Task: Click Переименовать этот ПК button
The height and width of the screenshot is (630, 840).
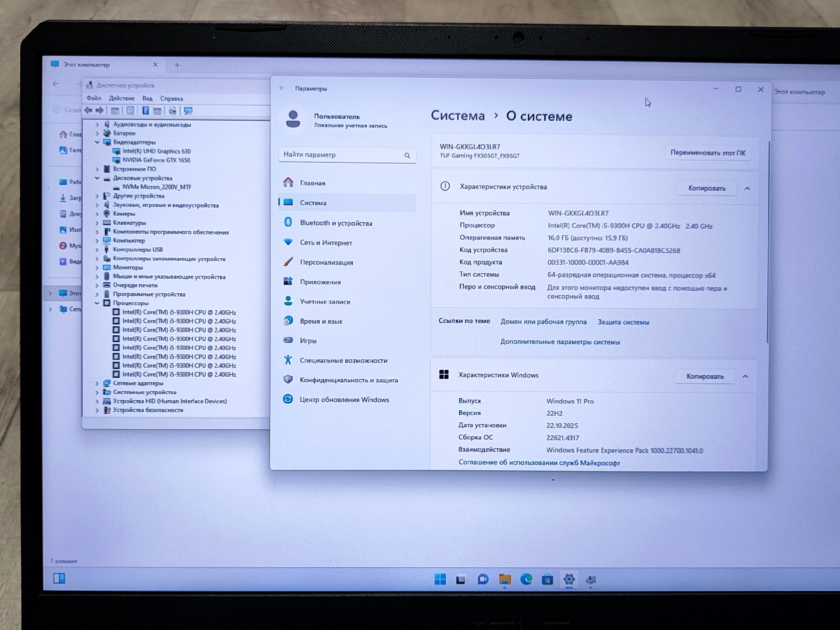Action: tap(707, 153)
